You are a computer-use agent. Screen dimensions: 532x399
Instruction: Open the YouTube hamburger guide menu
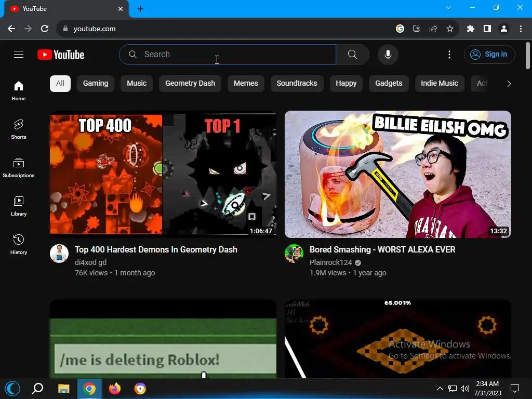coord(19,54)
